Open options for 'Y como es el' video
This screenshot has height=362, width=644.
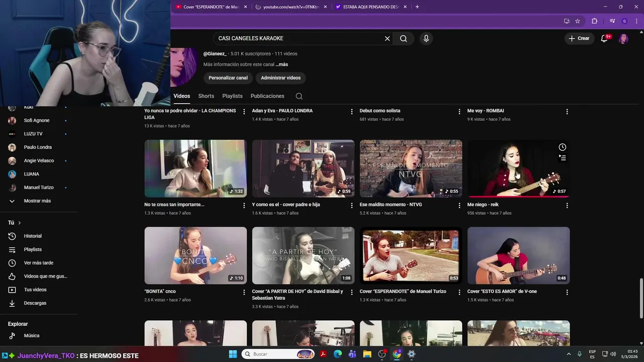point(352,205)
